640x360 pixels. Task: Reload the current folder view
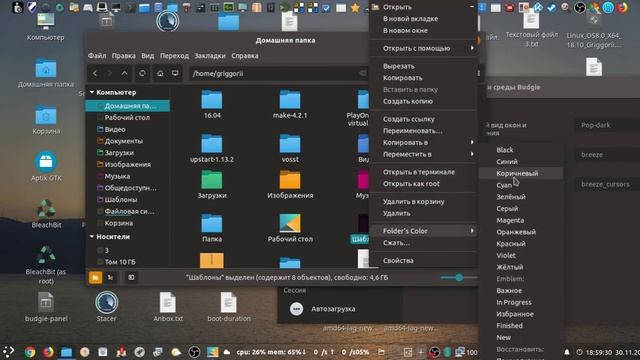click(x=142, y=73)
